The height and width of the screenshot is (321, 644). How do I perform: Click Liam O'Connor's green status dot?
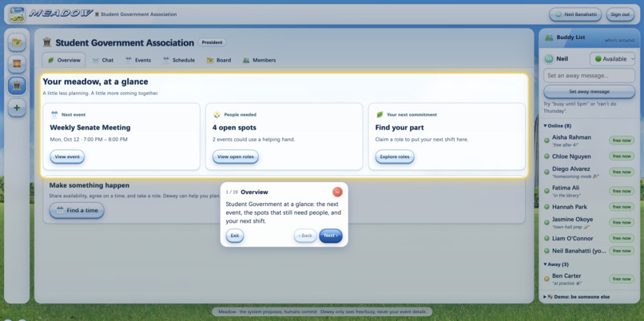pos(547,239)
